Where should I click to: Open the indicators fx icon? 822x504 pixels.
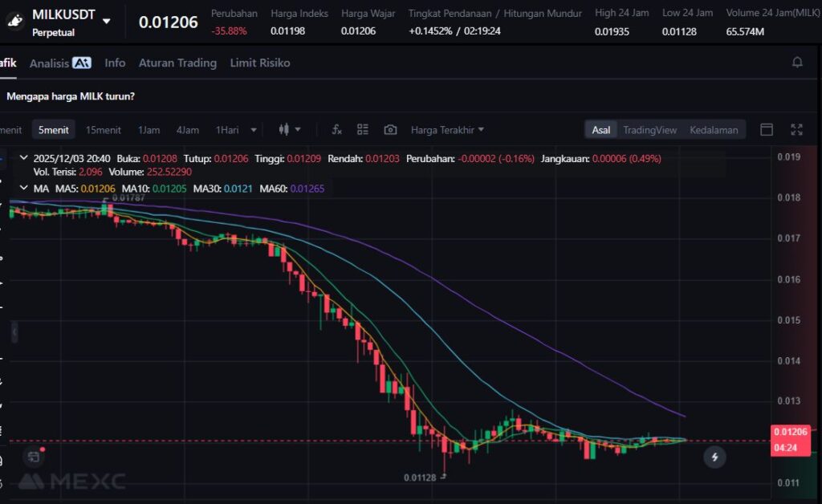click(x=337, y=129)
